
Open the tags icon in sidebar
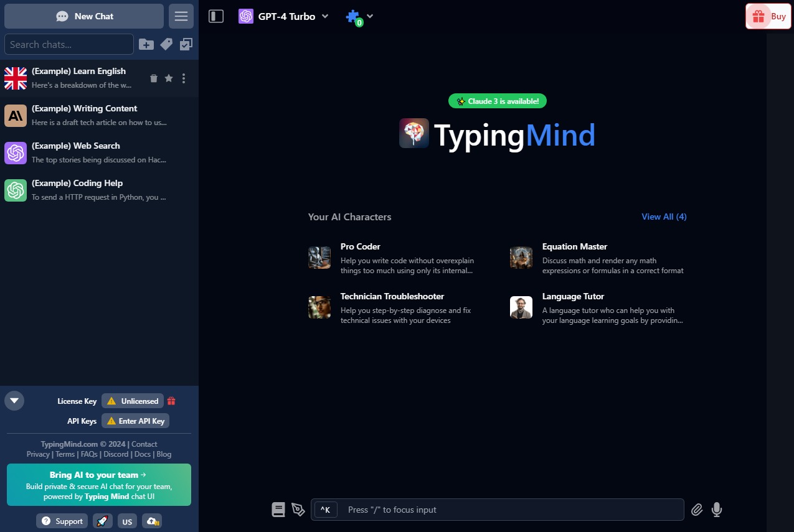[166, 44]
